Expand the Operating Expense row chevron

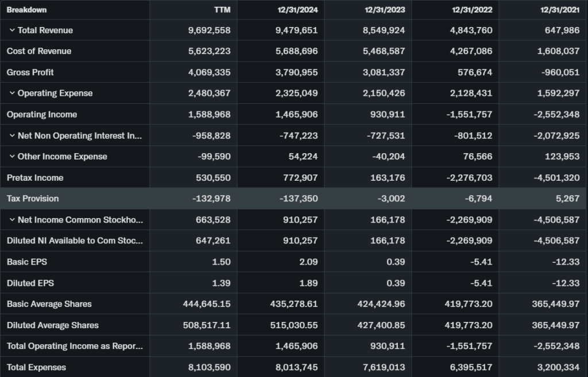pyautogui.click(x=11, y=94)
